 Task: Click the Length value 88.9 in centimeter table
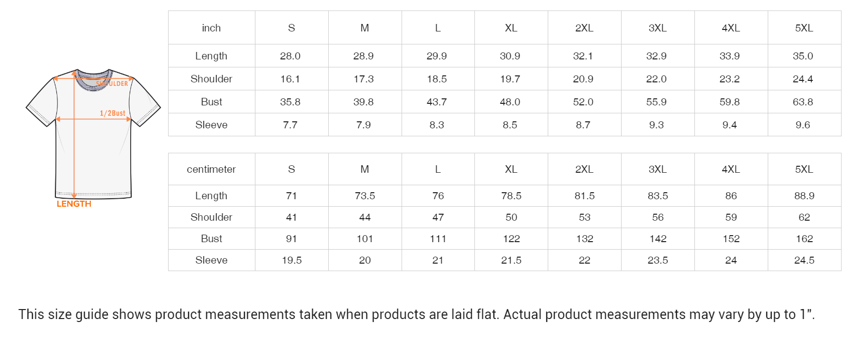804,196
